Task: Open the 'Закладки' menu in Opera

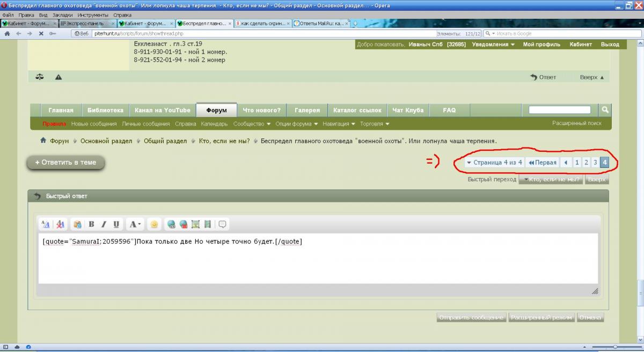Action: pos(62,15)
